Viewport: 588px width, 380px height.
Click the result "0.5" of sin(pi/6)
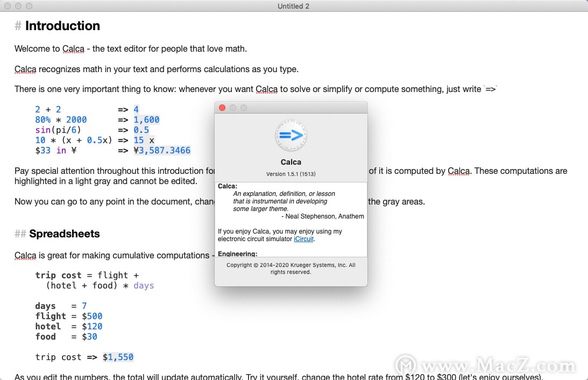coord(141,130)
